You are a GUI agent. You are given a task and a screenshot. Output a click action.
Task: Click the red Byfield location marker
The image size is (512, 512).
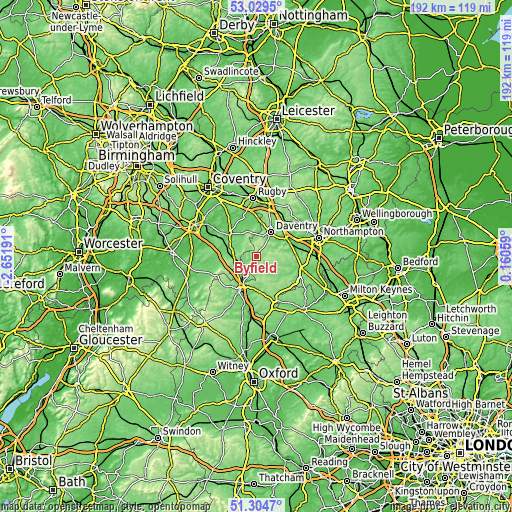[x=256, y=256]
